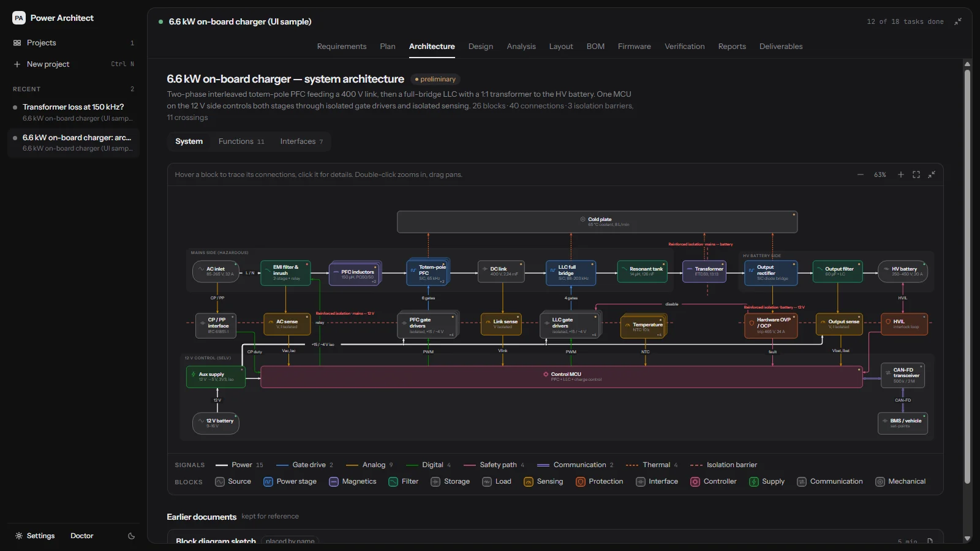Zoom in the diagram with plus icon
Viewport: 980px width, 551px height.
coord(900,174)
